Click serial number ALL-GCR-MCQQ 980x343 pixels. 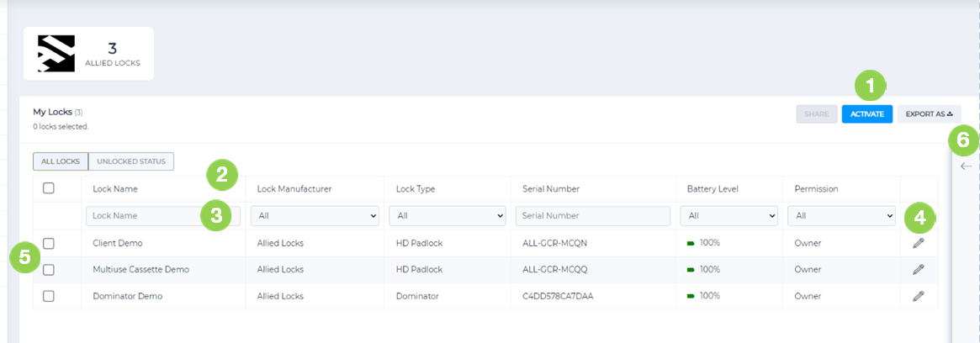pyautogui.click(x=555, y=269)
